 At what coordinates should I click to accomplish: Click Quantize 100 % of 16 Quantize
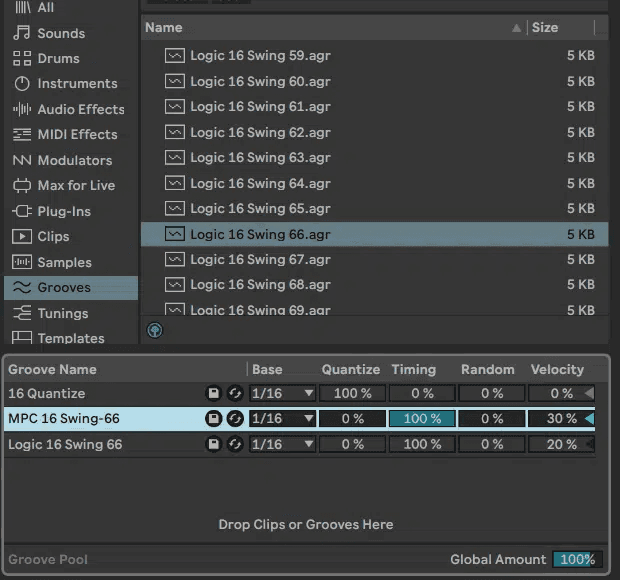pos(352,393)
